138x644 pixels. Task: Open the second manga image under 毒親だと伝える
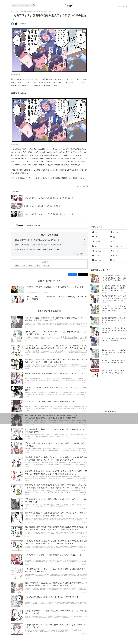coord(49,120)
